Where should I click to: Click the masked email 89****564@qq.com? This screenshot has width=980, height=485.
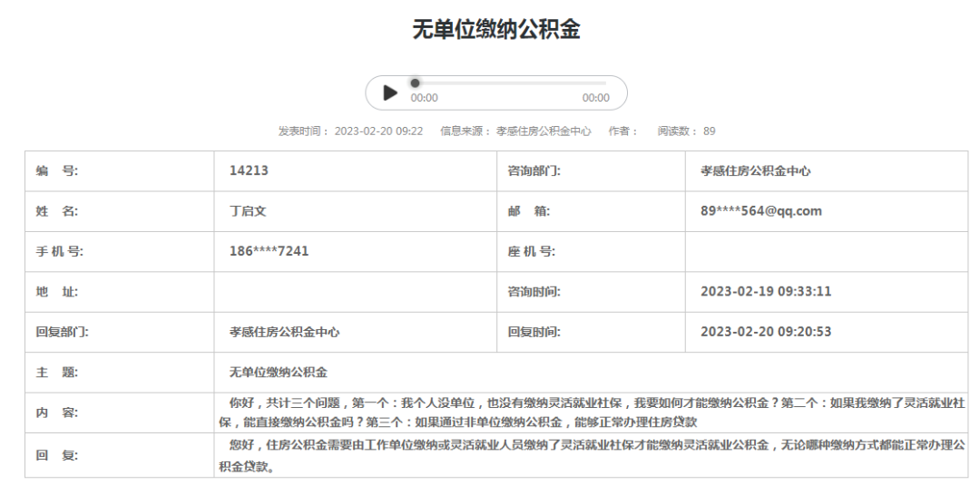pos(760,211)
